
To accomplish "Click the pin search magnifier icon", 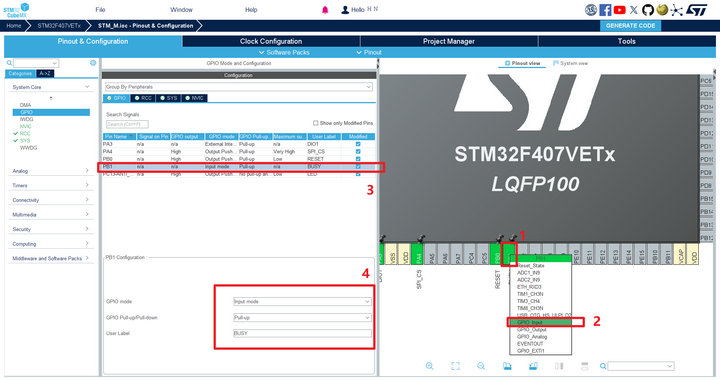I will pyautogui.click(x=603, y=366).
